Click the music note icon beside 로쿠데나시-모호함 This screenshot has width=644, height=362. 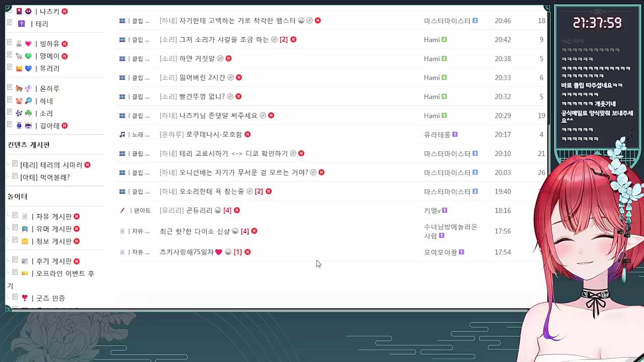[122, 135]
